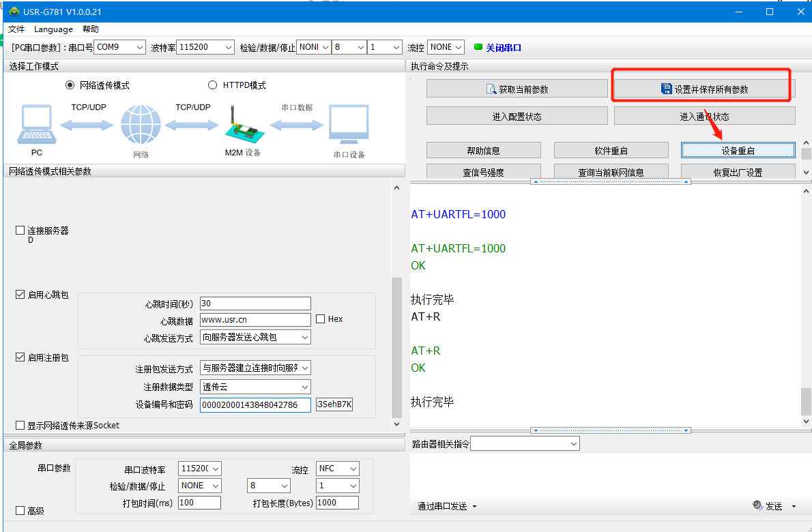This screenshot has height=532, width=812.
Task: Open the Language menu
Action: 53,29
